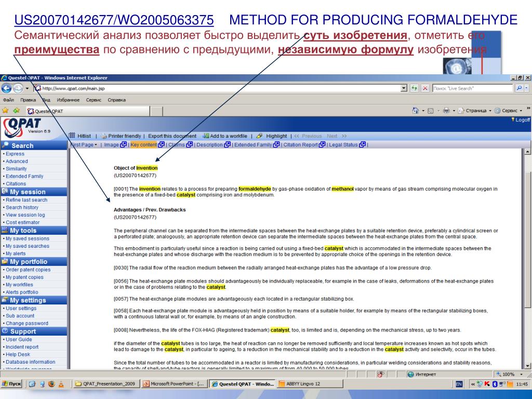The width and height of the screenshot is (532, 399).
Task: Open Legal Status in new window icon
Action: point(362,144)
